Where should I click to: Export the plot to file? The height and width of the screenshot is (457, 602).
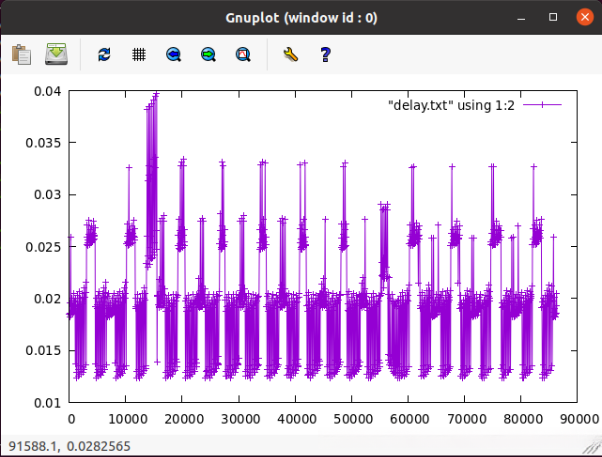(56, 54)
